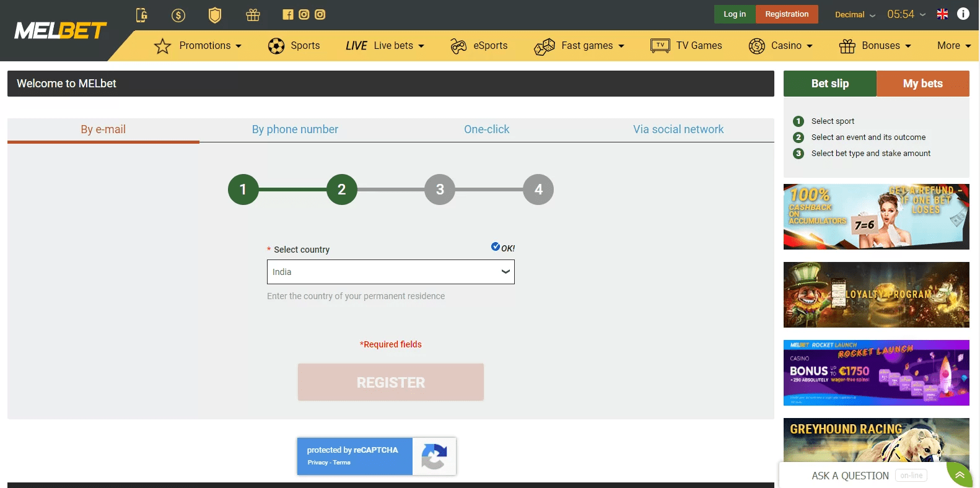The height and width of the screenshot is (488, 980).
Task: Click the reCAPTCHA badge logo
Action: [434, 456]
